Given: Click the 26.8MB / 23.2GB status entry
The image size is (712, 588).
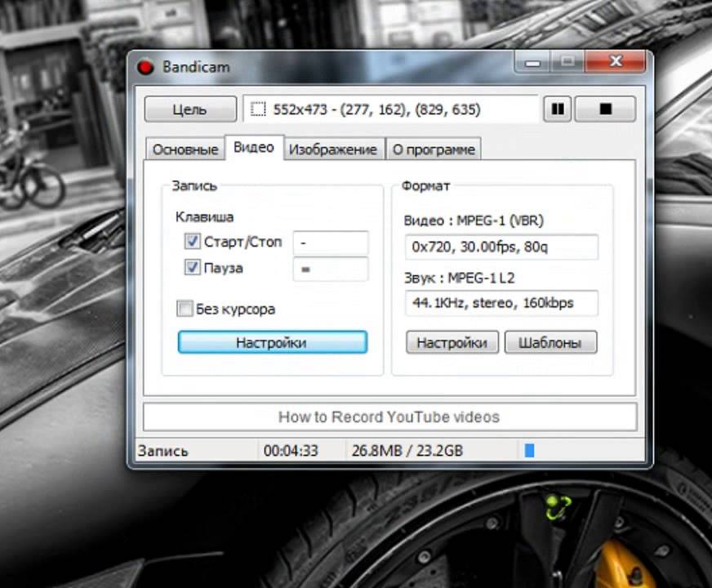Looking at the screenshot, I should click(407, 451).
